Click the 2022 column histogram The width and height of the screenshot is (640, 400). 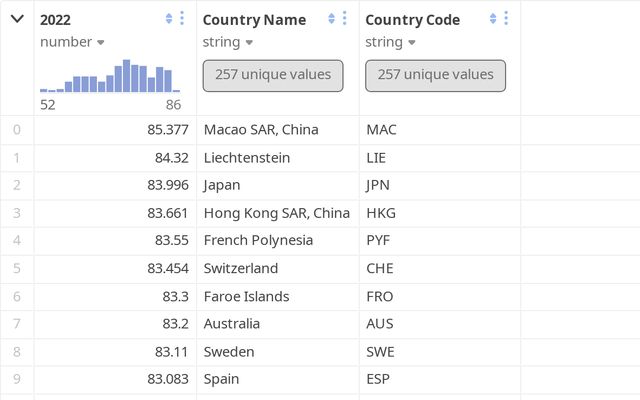(x=110, y=76)
